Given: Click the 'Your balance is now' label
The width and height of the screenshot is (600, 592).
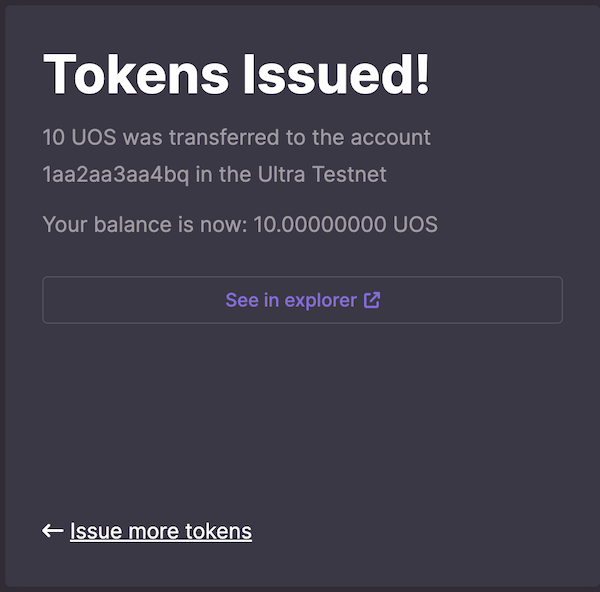Looking at the screenshot, I should (x=145, y=224).
